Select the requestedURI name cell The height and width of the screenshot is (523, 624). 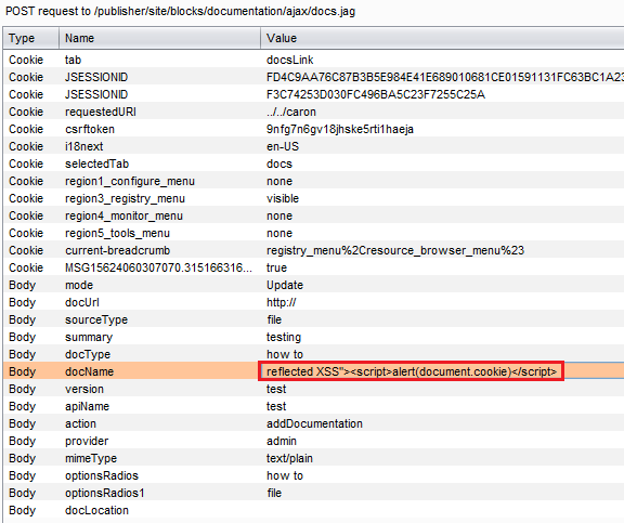[x=100, y=112]
